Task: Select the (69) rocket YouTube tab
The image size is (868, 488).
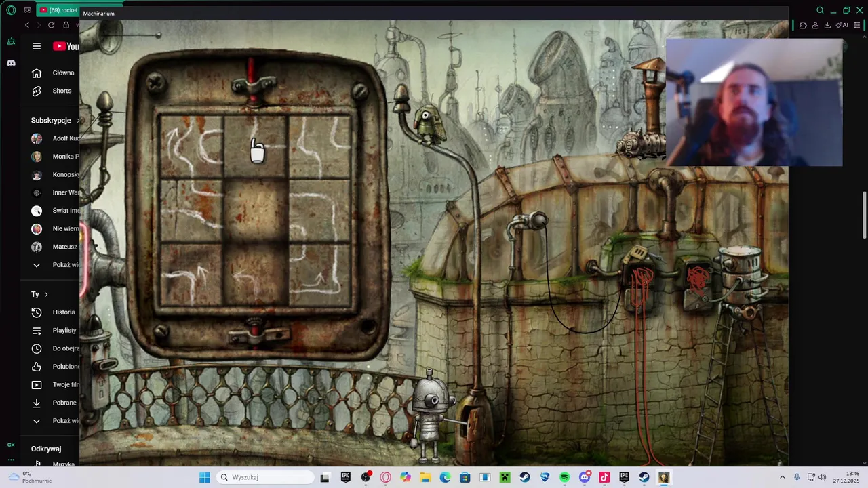Action: [x=58, y=10]
